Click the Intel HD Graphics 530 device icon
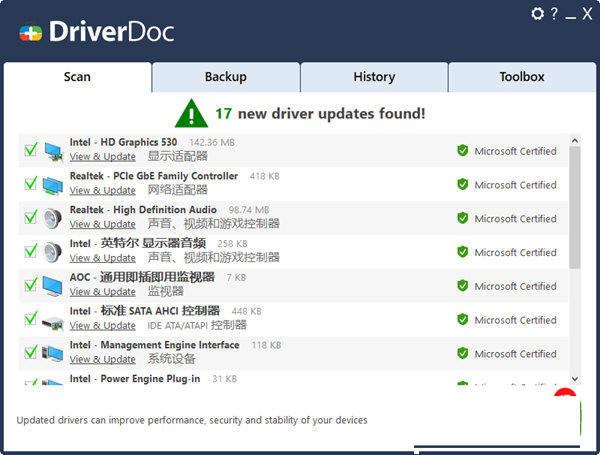 (x=53, y=152)
